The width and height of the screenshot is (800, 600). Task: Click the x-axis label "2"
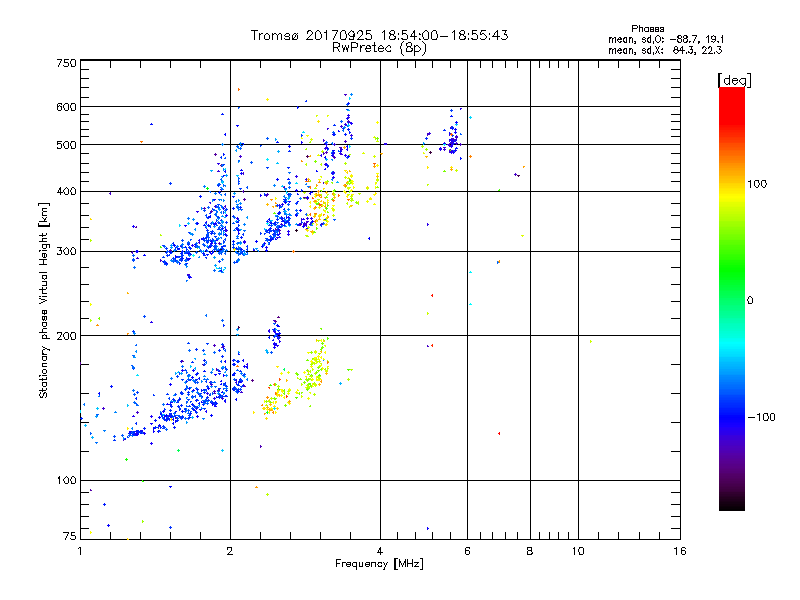(230, 551)
